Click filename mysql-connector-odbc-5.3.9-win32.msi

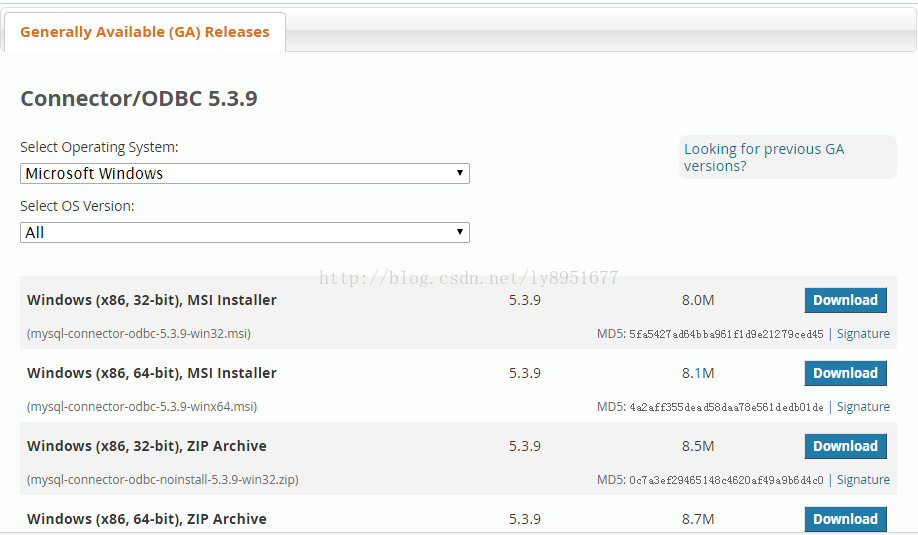pyautogui.click(x=139, y=334)
